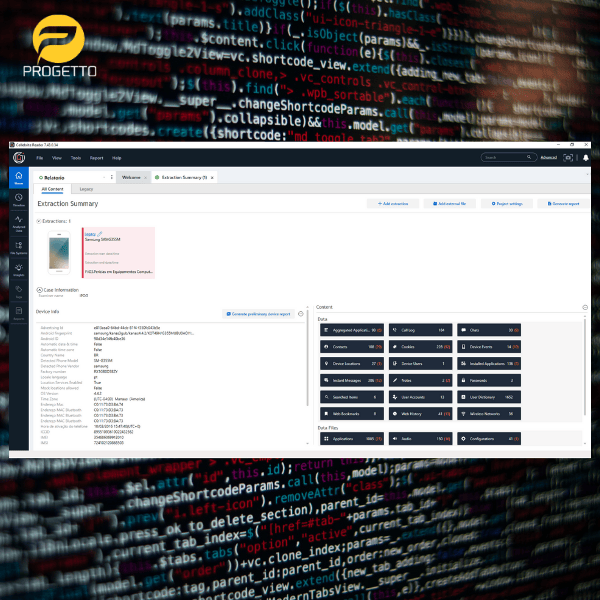Switch to the Legacy tab

pyautogui.click(x=86, y=188)
